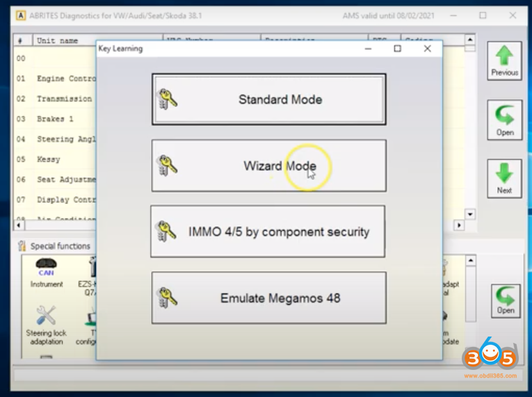Select 04 Steering Angle row

pos(56,139)
